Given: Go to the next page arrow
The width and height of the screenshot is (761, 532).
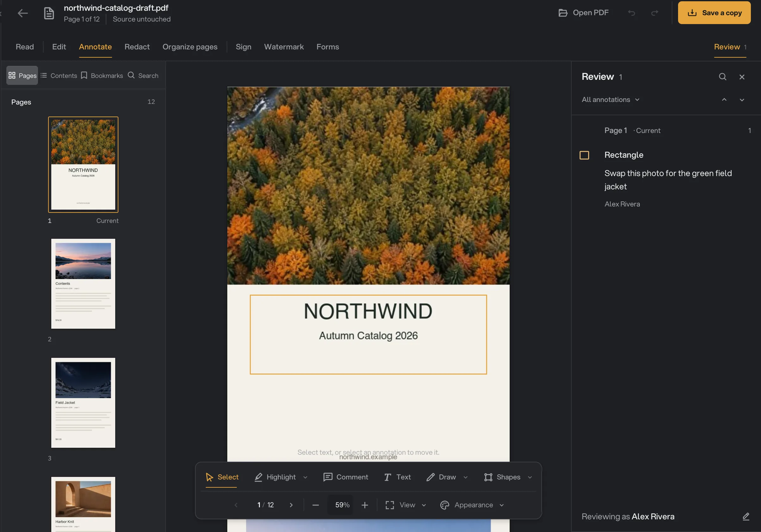Looking at the screenshot, I should tap(291, 505).
